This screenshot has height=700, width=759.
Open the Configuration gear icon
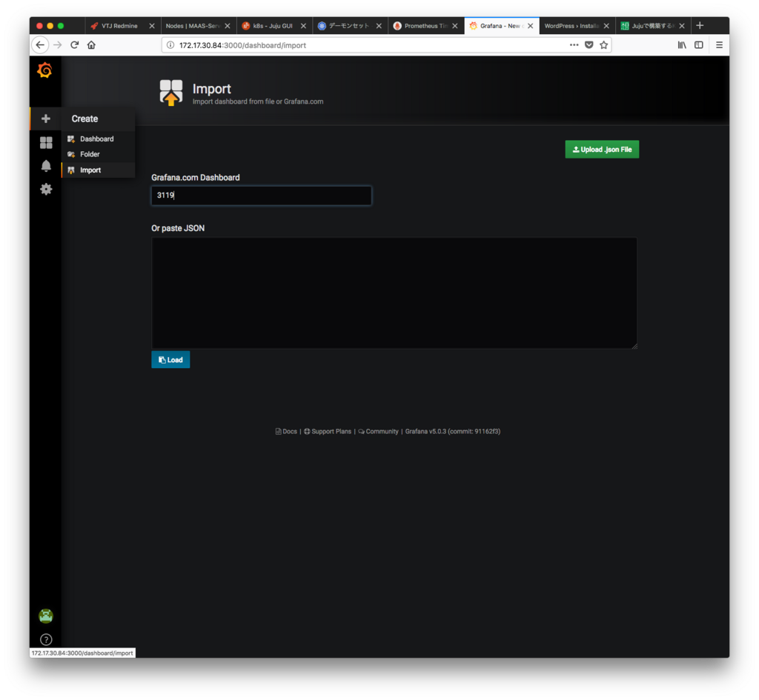[x=46, y=189]
